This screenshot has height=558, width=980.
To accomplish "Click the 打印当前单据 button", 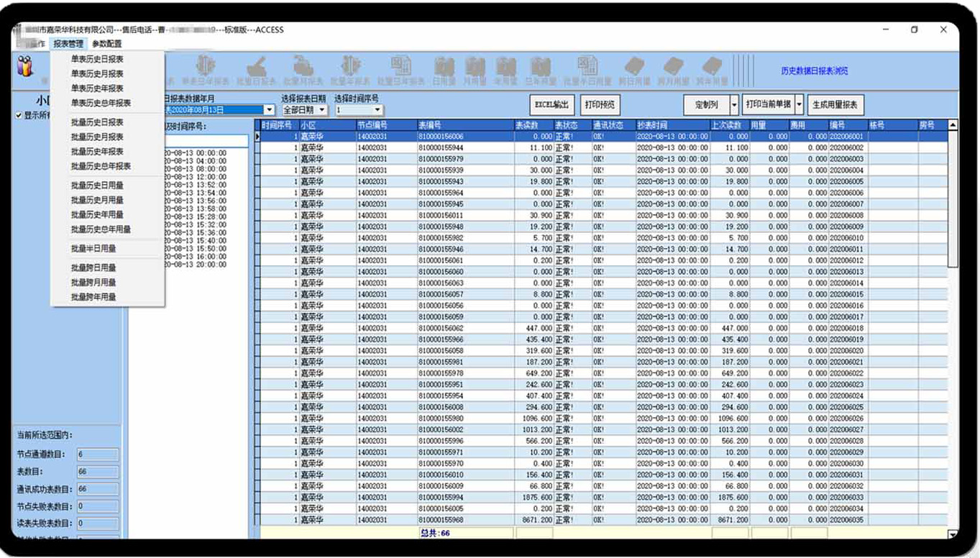I will pyautogui.click(x=768, y=105).
